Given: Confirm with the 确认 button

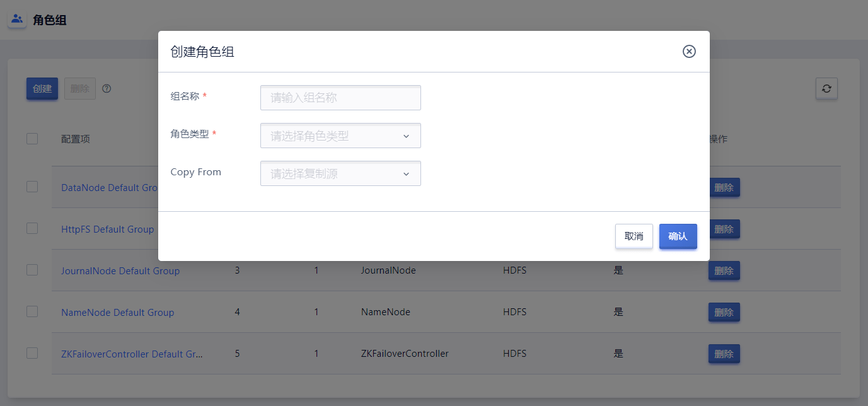Looking at the screenshot, I should (x=678, y=236).
